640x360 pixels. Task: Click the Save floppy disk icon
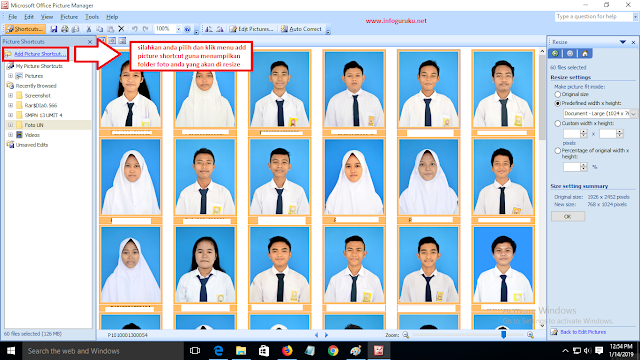point(53,29)
